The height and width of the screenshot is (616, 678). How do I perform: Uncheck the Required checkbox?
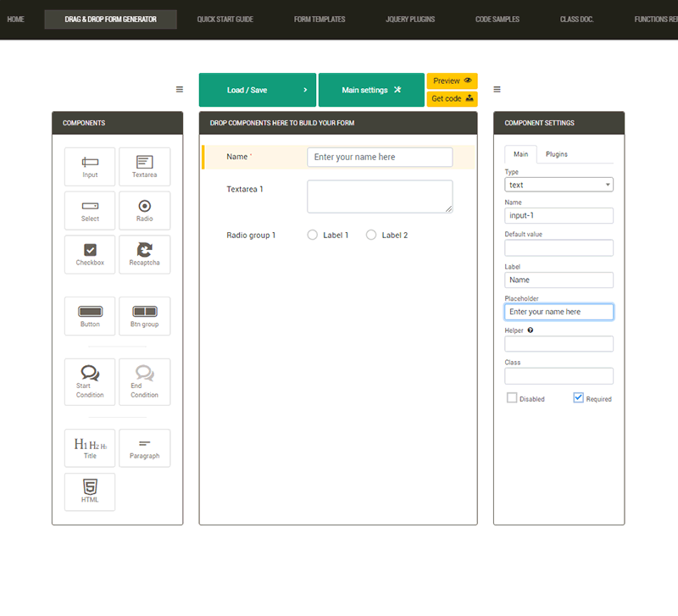579,398
